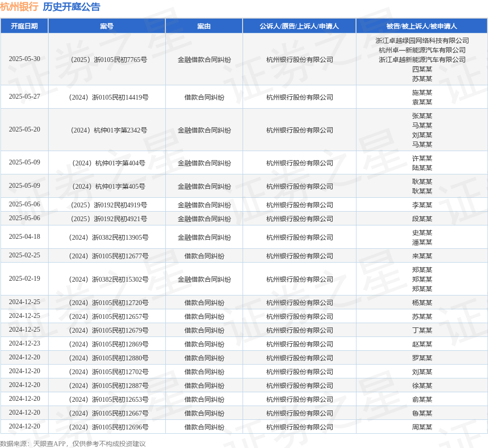Click defendant 来某某
Screen dimensions: 488x448
click(x=422, y=256)
